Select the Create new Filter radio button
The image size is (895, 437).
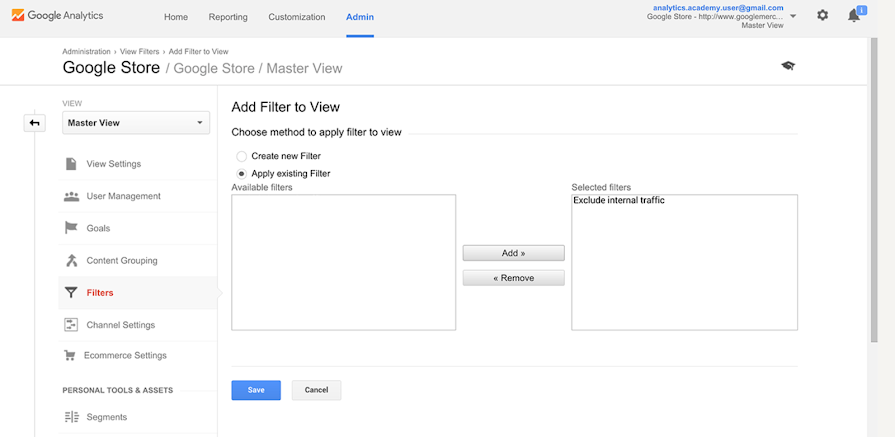click(241, 156)
